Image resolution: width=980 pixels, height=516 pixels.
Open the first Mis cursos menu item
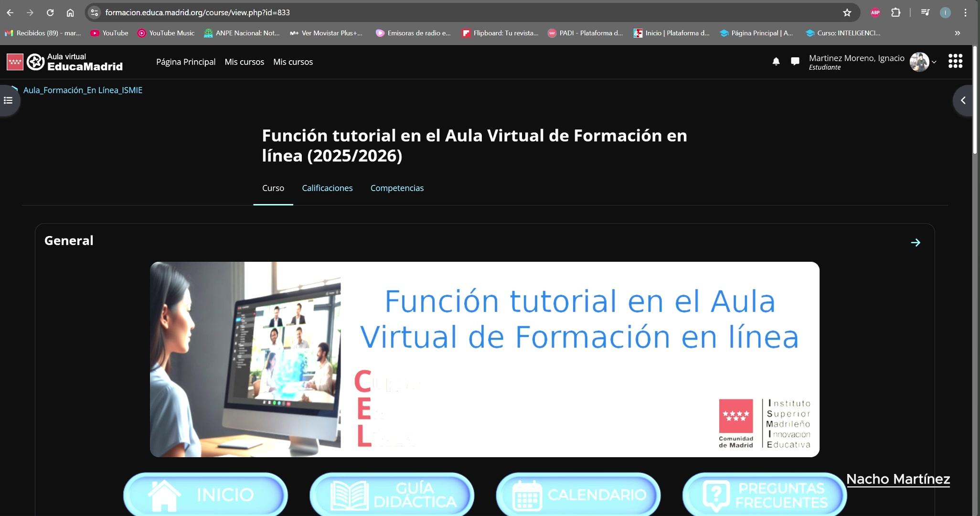[245, 62]
